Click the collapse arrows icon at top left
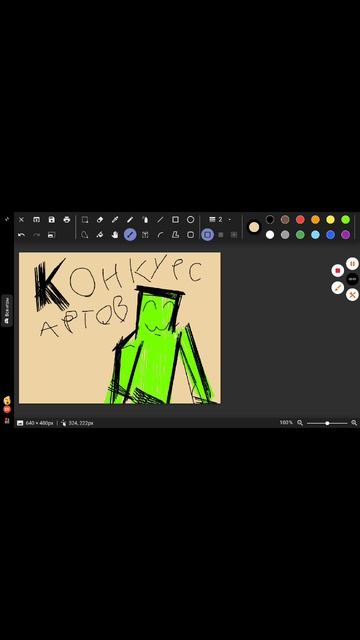The width and height of the screenshot is (360, 640). (7, 219)
